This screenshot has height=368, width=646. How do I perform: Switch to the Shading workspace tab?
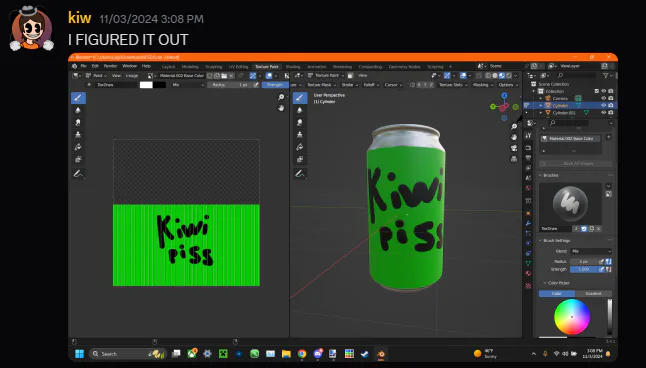tap(293, 67)
